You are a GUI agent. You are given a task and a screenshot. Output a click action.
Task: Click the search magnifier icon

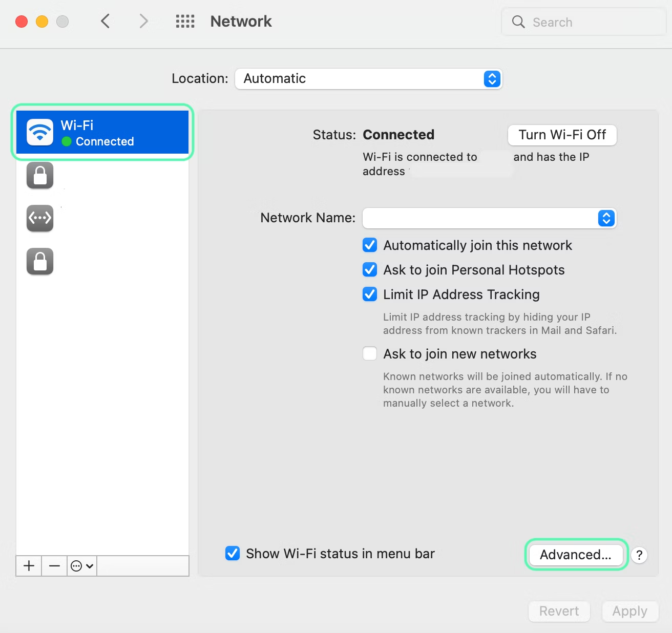coord(518,22)
